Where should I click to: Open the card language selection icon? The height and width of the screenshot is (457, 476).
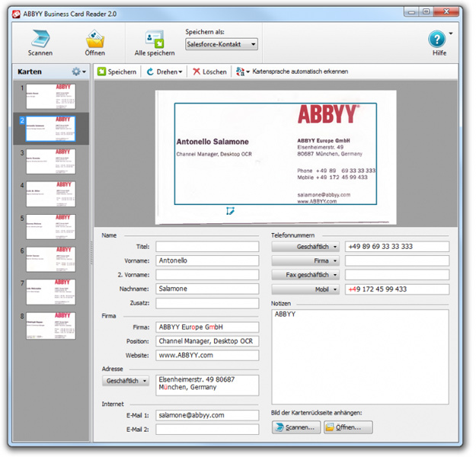(242, 72)
